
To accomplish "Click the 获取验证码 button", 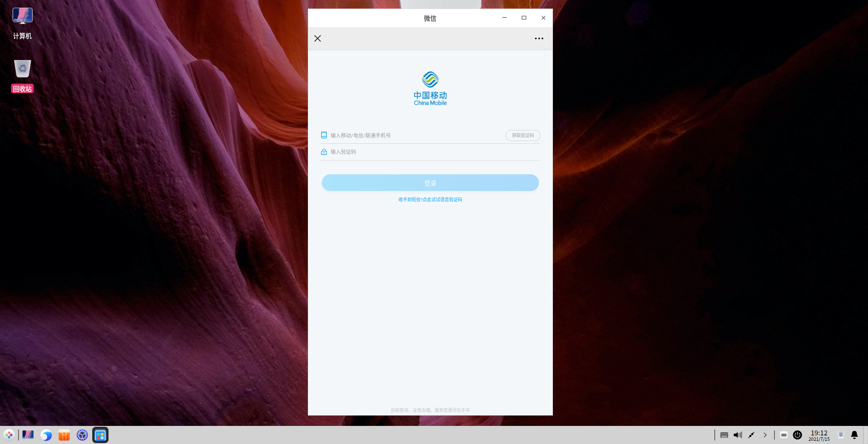I will click(523, 135).
